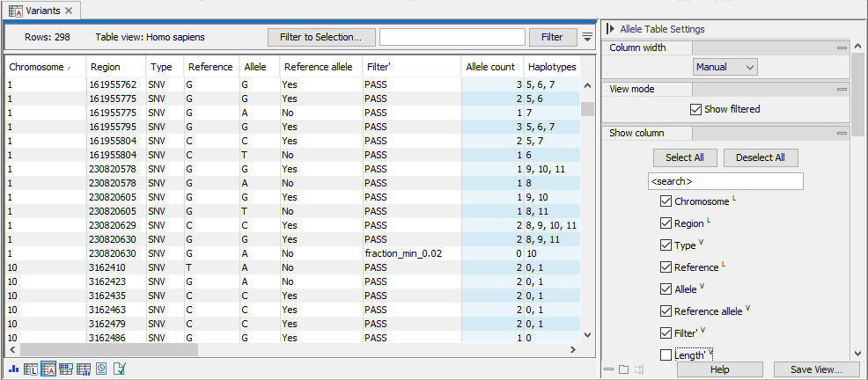
Task: Open element info checkmark page icon
Action: click(120, 369)
